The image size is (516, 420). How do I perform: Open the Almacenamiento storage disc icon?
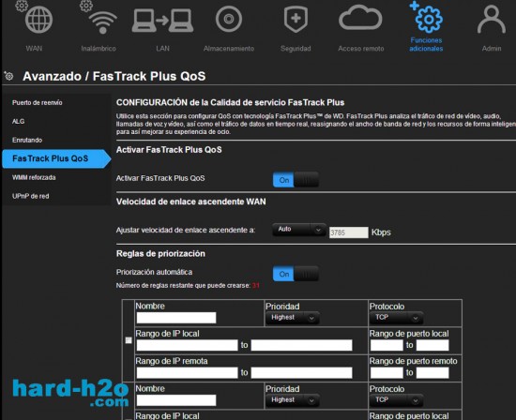[229, 19]
